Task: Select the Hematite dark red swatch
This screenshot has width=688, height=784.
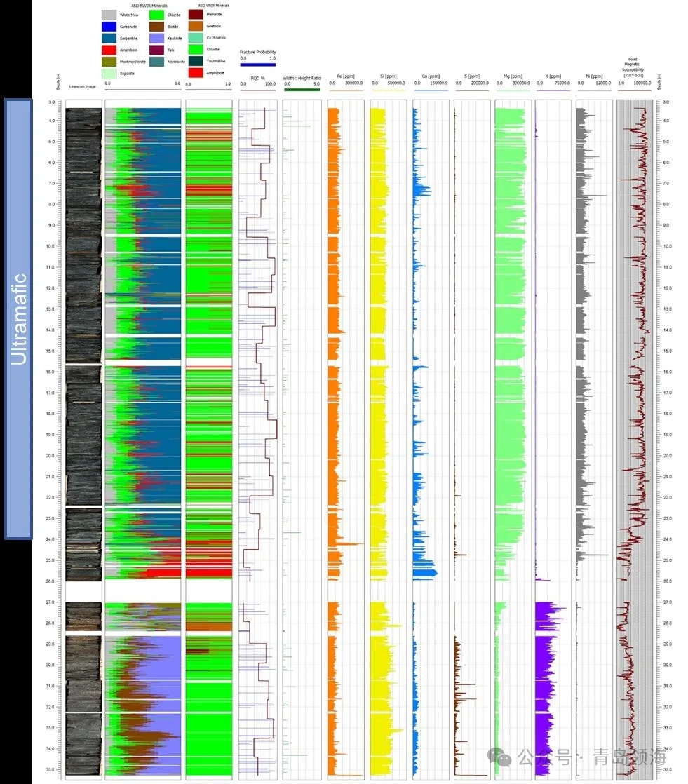Action: (x=196, y=15)
